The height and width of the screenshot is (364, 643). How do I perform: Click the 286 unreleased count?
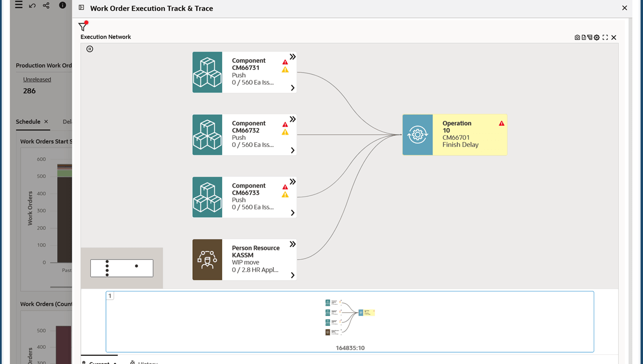[x=29, y=91]
